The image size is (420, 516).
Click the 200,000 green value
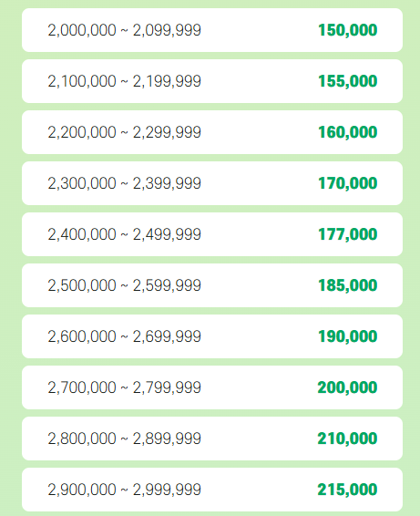tap(347, 387)
